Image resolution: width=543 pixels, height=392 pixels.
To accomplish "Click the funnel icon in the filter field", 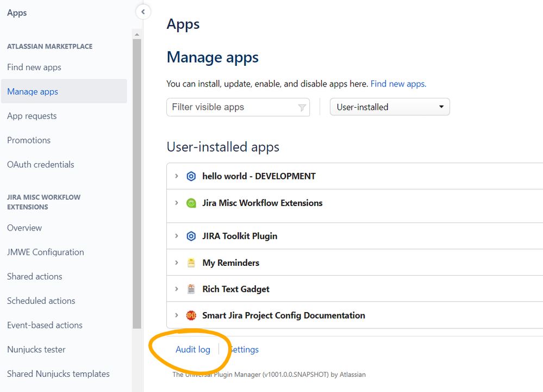I will (302, 107).
